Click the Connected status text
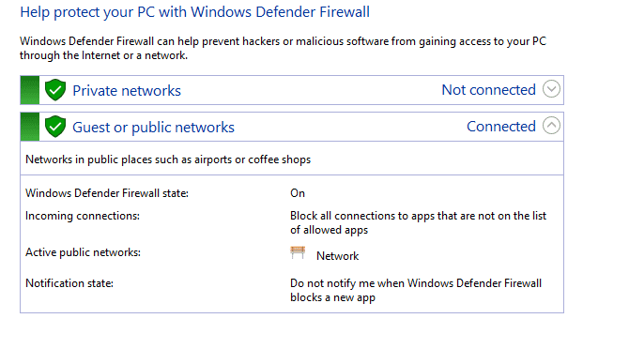 (x=501, y=127)
